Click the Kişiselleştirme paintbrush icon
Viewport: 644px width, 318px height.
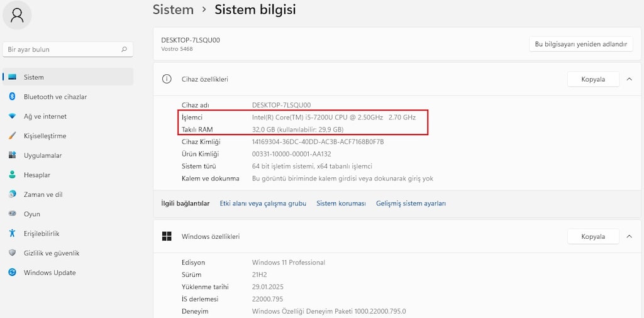point(12,136)
